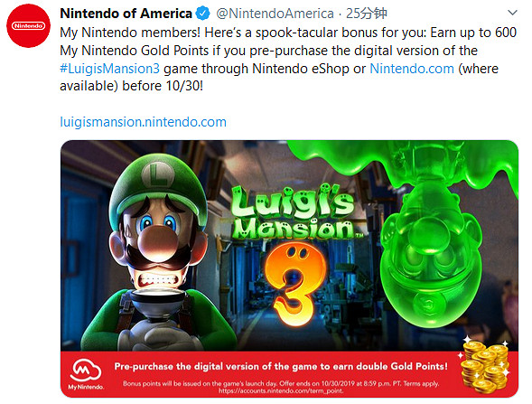Click the orange number 3 ghost logo
This screenshot has height=404, width=532.
click(x=294, y=285)
